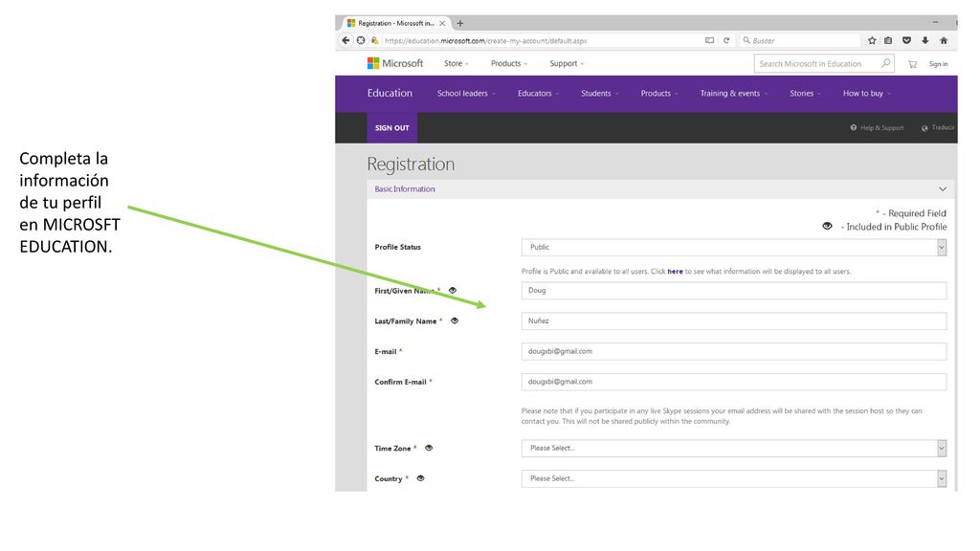
Task: Open downloads arrow icon in toolbar
Action: (x=925, y=40)
